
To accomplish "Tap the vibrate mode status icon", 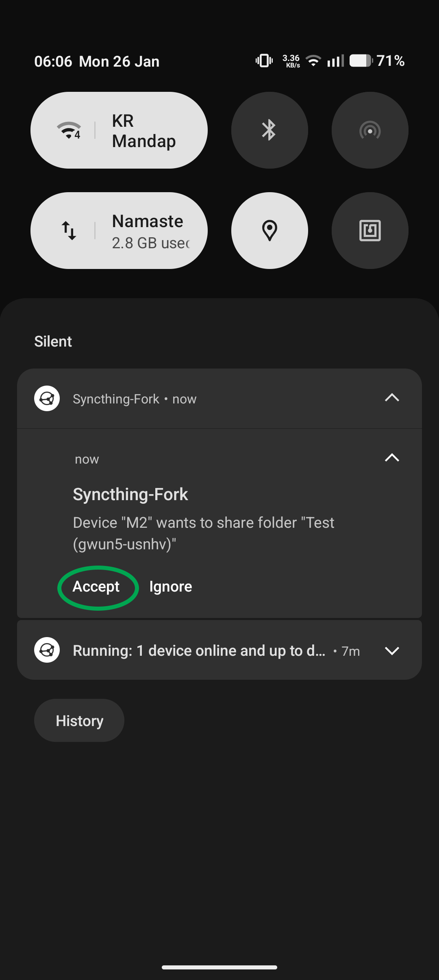I will [x=264, y=61].
